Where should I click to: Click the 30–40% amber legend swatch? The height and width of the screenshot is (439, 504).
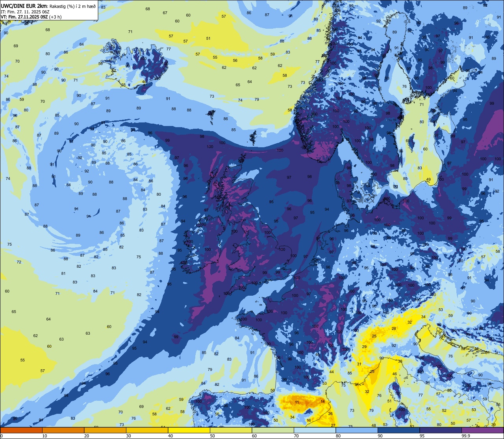(x=147, y=430)
